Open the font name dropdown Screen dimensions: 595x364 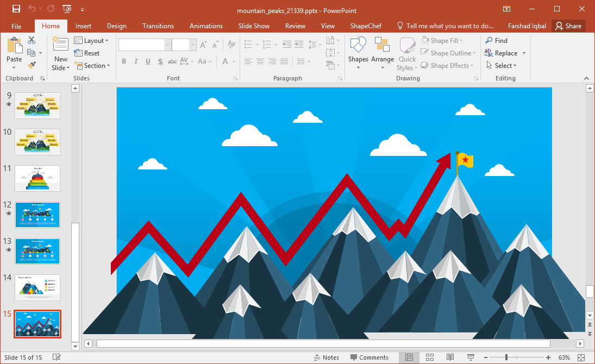[167, 45]
